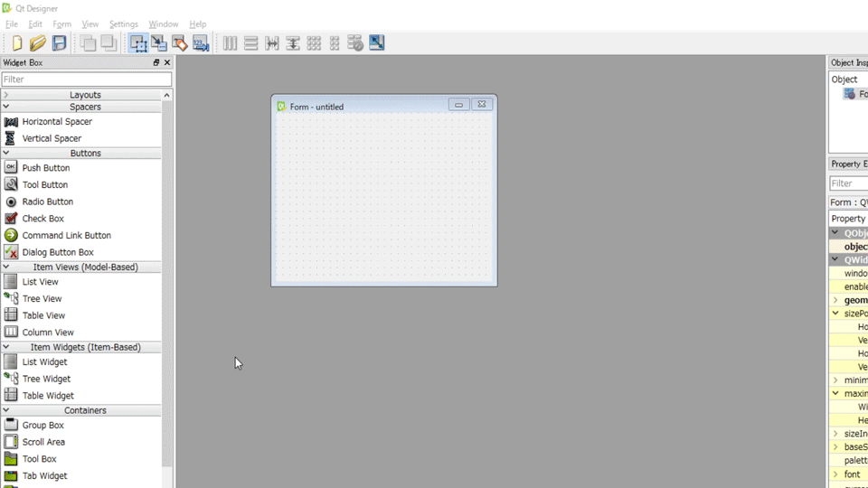Enable Edit Tab Order mode
This screenshot has width=868, height=488.
pos(201,42)
